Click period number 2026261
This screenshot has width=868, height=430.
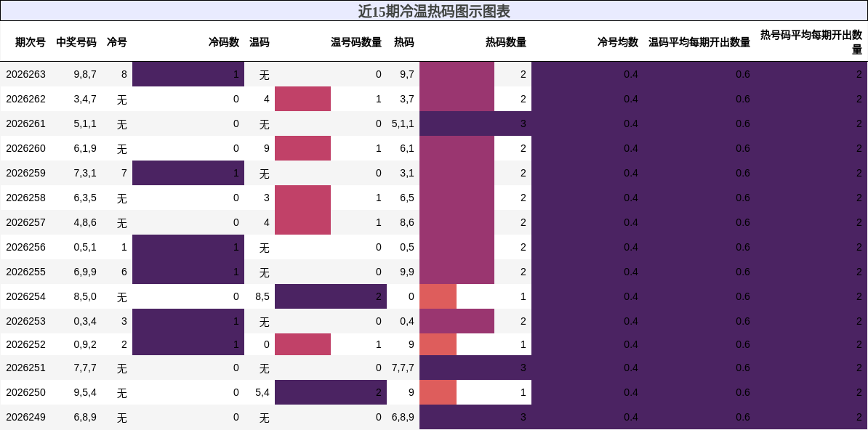[x=26, y=123]
